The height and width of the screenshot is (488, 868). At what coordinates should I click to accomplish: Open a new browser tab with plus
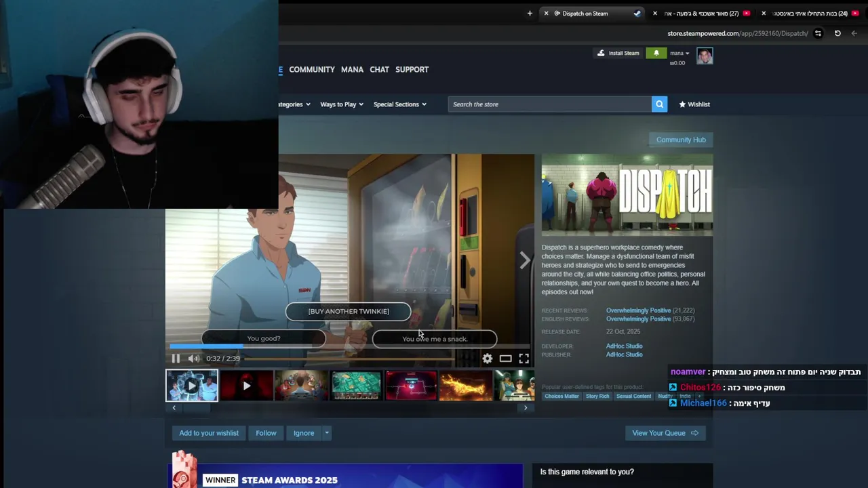(530, 14)
